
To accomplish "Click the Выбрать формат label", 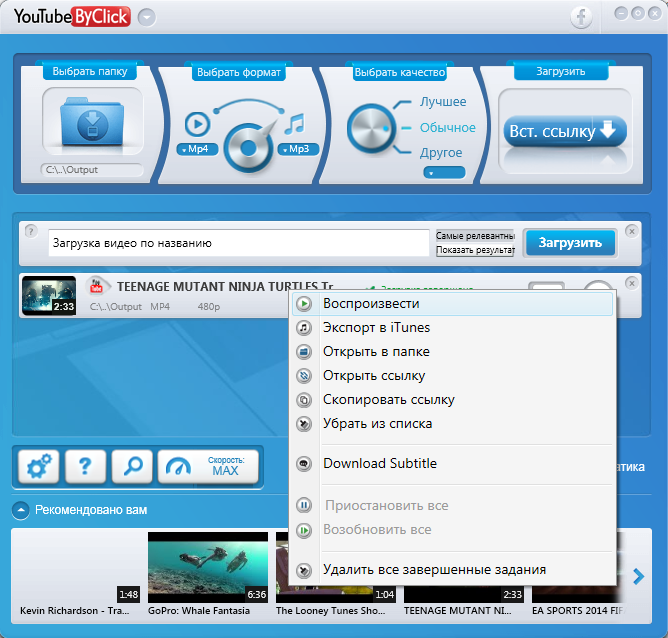I will tap(239, 72).
